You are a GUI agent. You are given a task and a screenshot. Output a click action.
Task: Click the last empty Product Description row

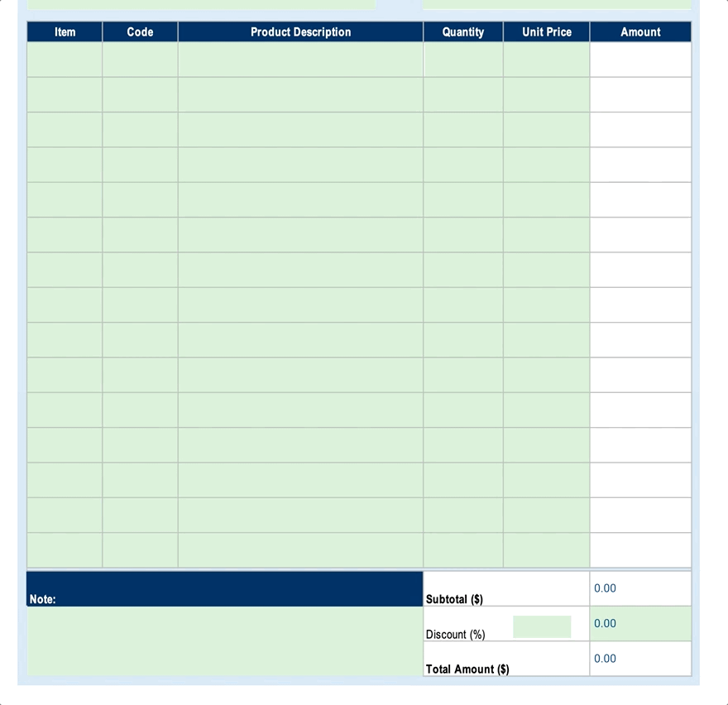pyautogui.click(x=299, y=549)
